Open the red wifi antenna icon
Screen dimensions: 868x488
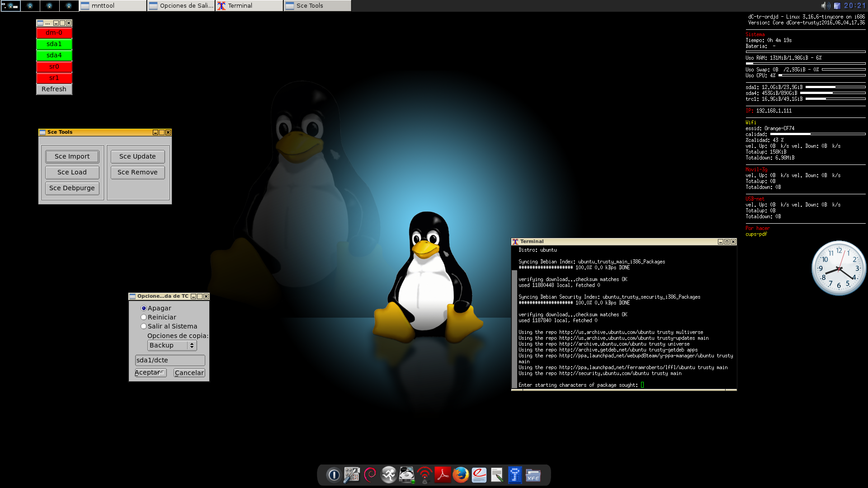pyautogui.click(x=425, y=475)
